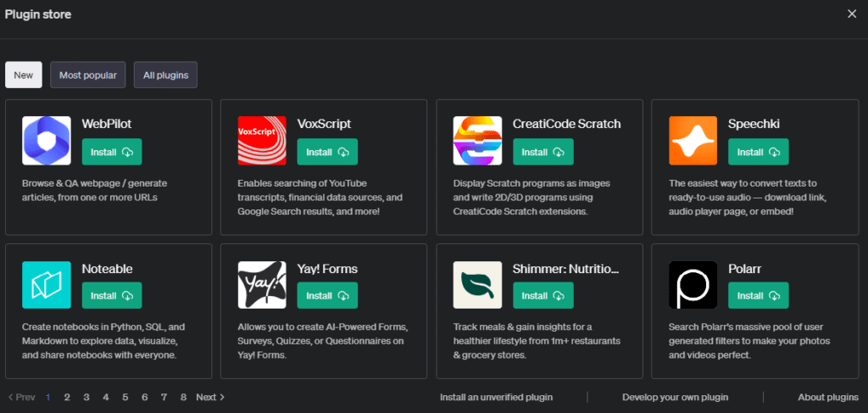Go to the Next page
868x413 pixels.
click(x=210, y=397)
